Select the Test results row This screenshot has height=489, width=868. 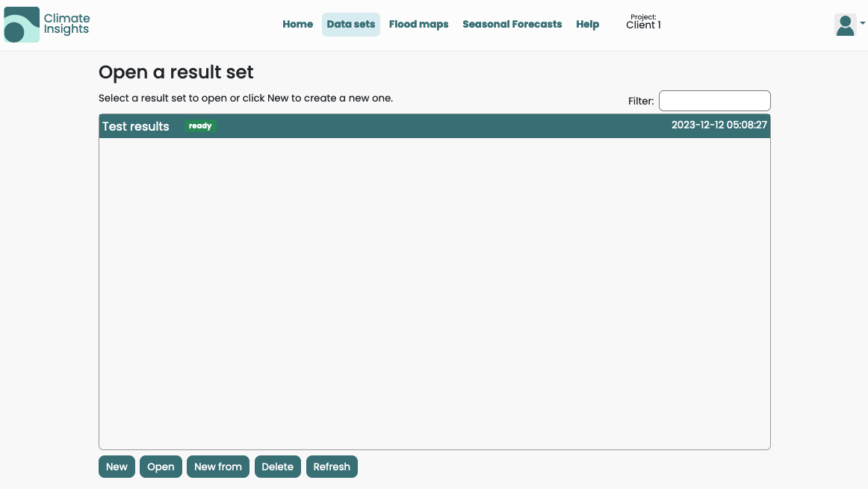435,126
